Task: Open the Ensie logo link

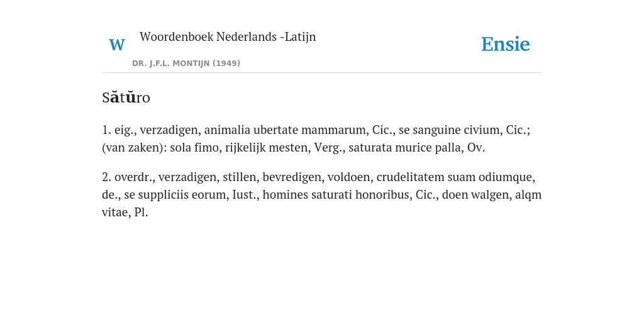Action: point(506,44)
